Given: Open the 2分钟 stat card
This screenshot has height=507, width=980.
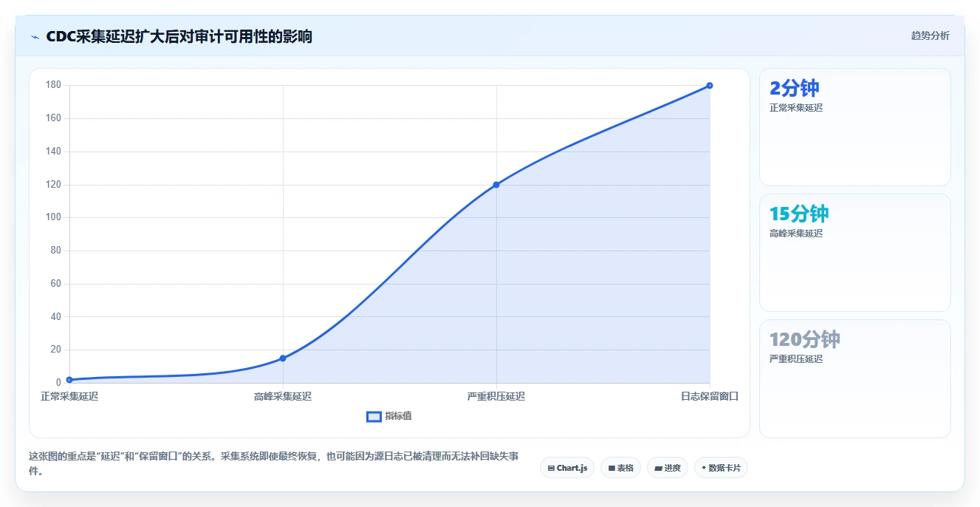Looking at the screenshot, I should [x=854, y=127].
